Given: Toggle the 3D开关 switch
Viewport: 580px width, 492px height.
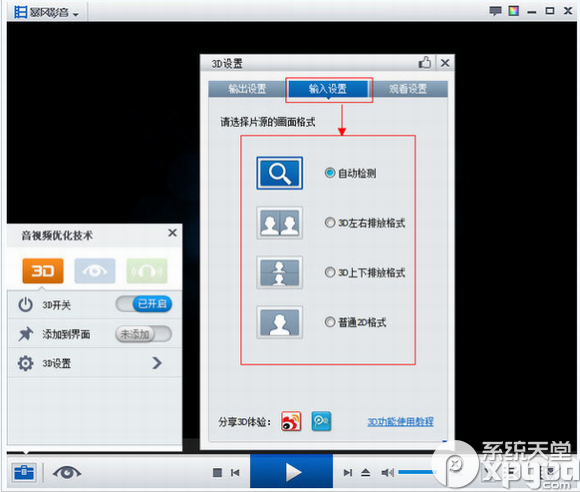Looking at the screenshot, I should point(144,304).
